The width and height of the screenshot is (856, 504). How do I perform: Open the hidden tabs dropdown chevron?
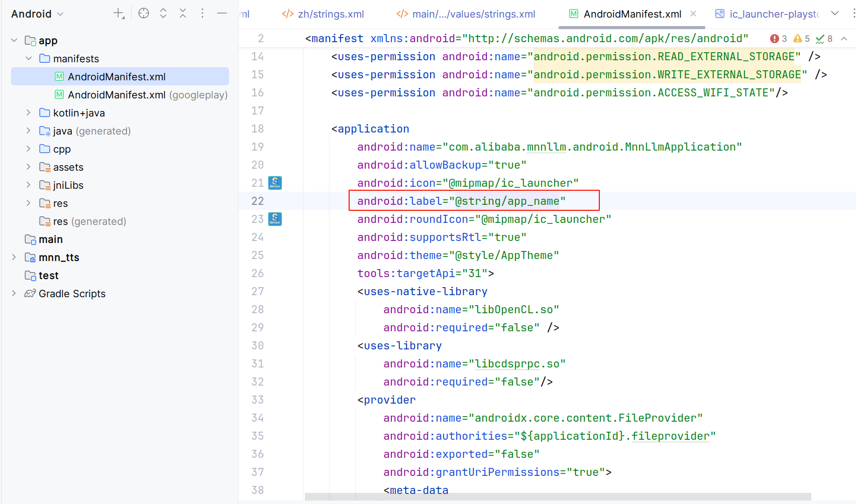835,14
